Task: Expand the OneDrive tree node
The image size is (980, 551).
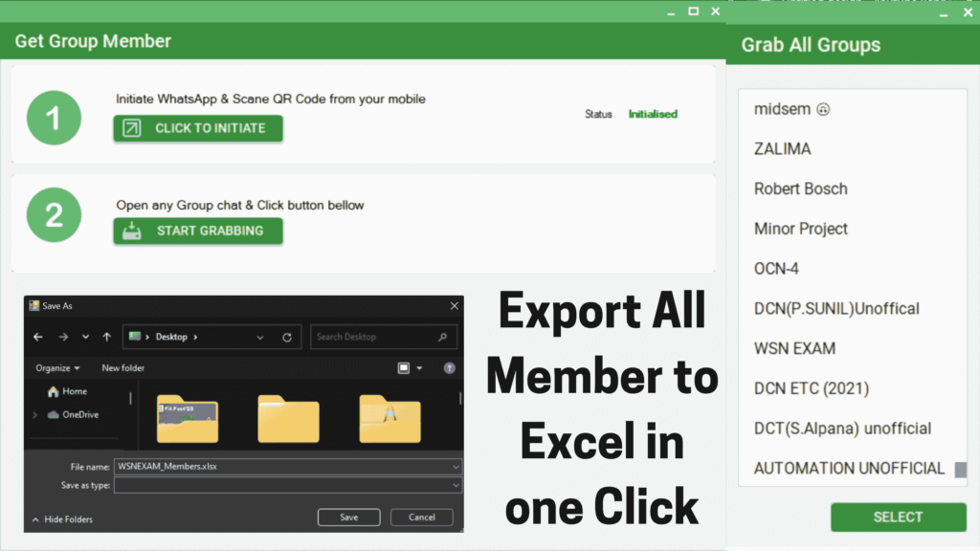Action: tap(35, 414)
